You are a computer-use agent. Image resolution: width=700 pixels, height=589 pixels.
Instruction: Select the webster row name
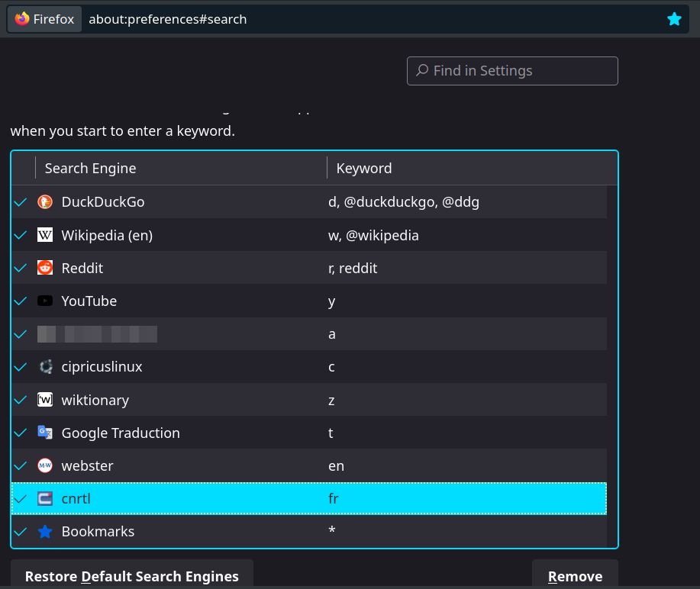[x=87, y=466]
